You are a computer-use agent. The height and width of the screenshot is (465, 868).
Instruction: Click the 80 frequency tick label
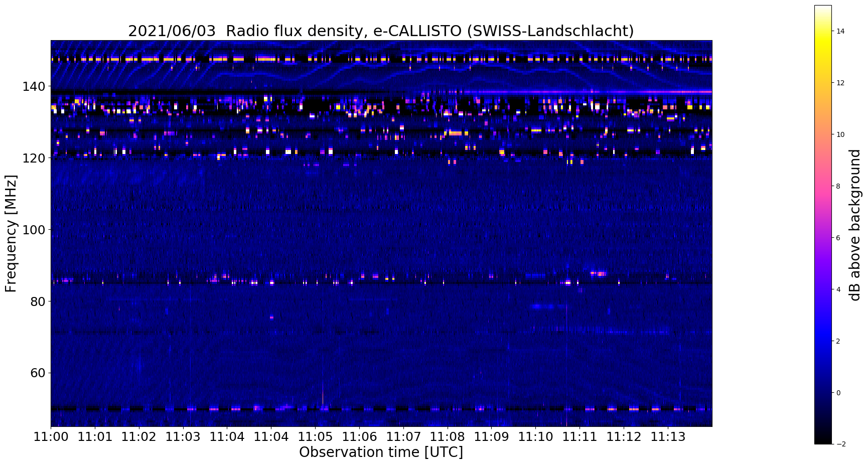[x=38, y=301]
